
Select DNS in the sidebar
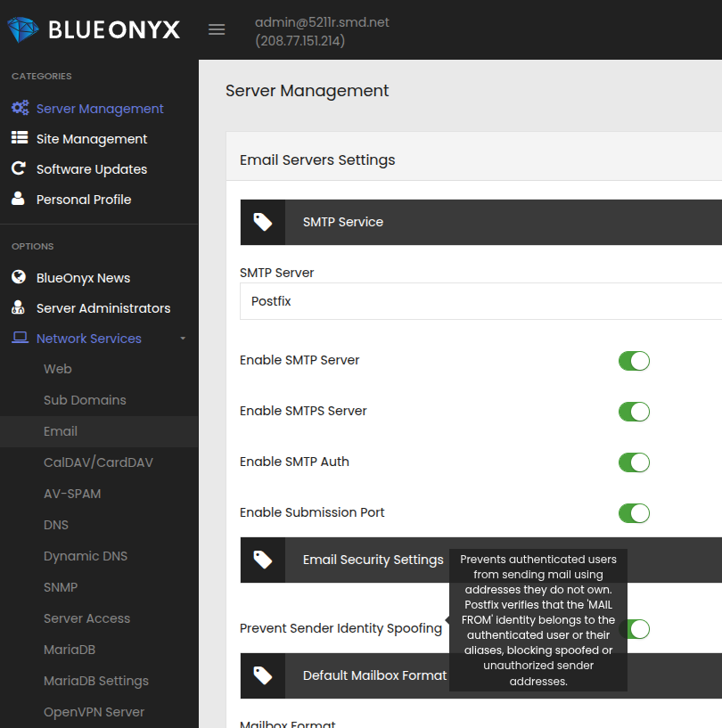coord(56,525)
